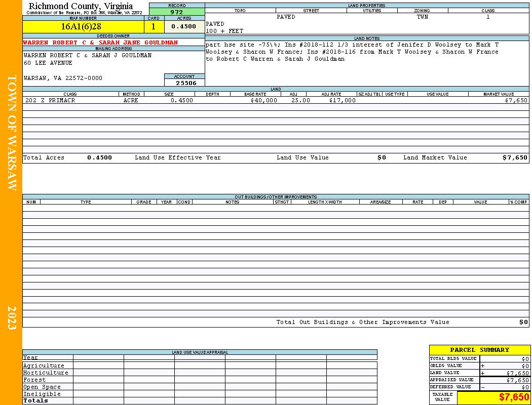Select the year 2023 on sidebar
The height and width of the screenshot is (405, 532).
pyautogui.click(x=12, y=318)
